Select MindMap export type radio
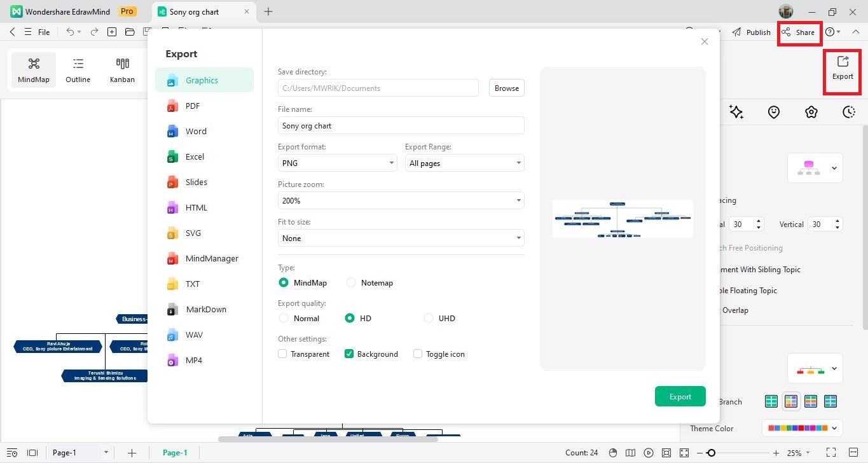The image size is (868, 463). (x=283, y=282)
